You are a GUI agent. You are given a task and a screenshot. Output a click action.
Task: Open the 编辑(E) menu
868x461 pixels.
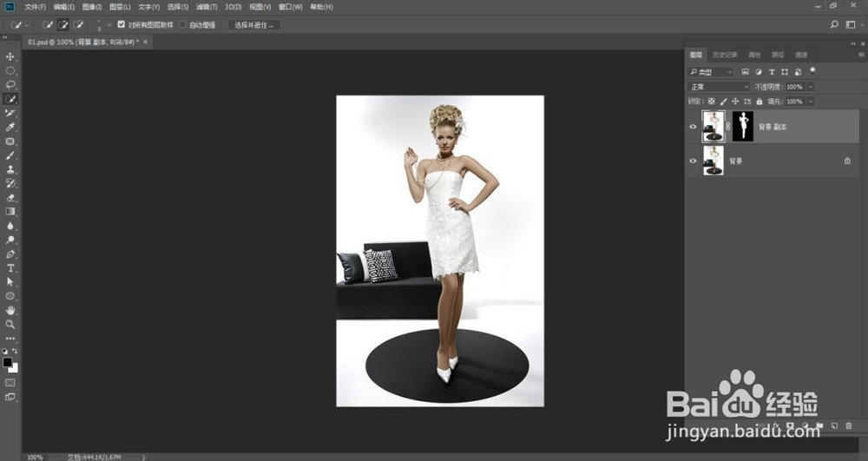pyautogui.click(x=64, y=7)
